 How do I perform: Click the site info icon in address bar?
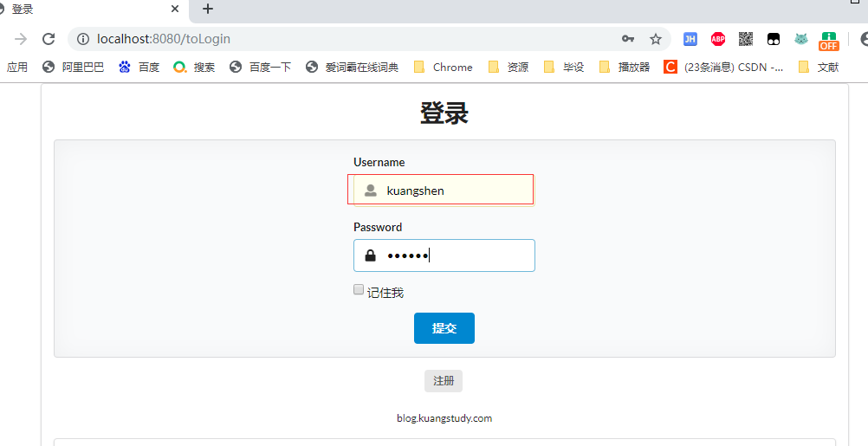tap(83, 39)
